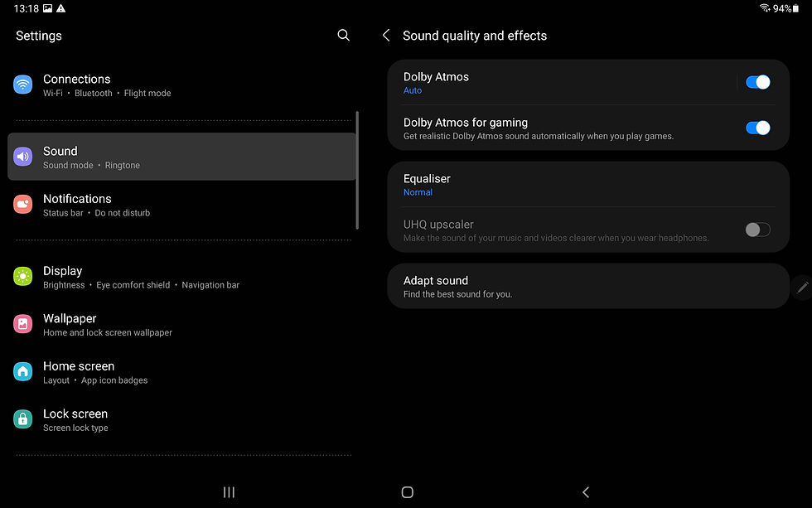The image size is (812, 508).
Task: Tap the 'Settings' header title
Action: tap(39, 36)
